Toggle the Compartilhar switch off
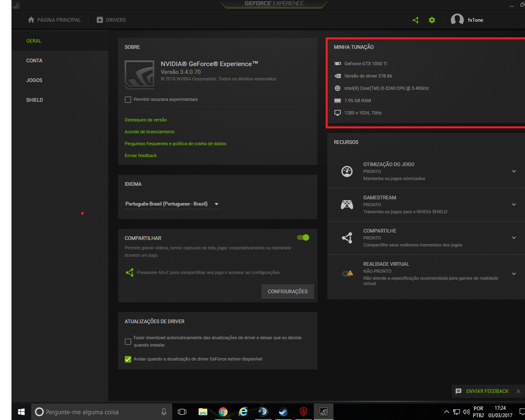 [303, 237]
